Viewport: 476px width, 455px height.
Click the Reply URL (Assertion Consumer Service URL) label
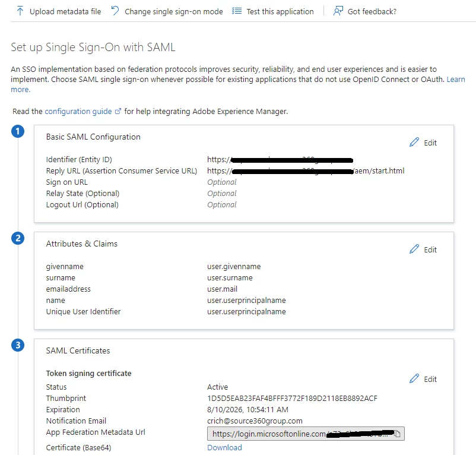(x=122, y=170)
